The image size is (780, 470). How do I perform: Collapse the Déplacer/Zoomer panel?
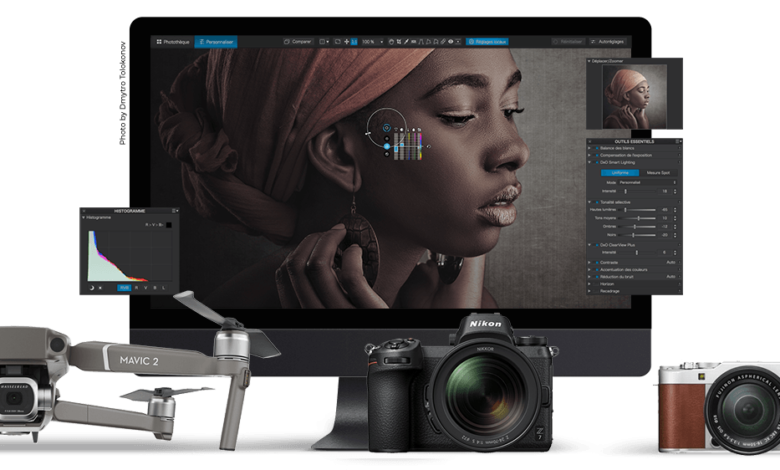pyautogui.click(x=589, y=61)
